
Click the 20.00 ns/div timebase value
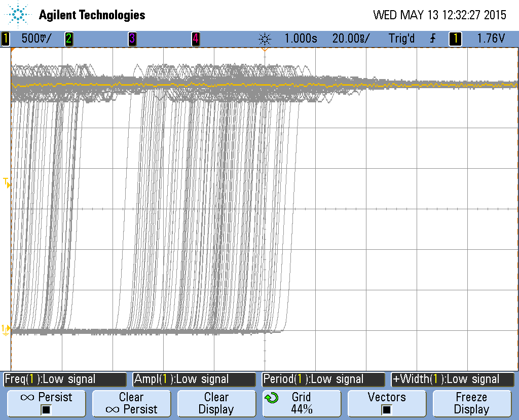[351, 39]
